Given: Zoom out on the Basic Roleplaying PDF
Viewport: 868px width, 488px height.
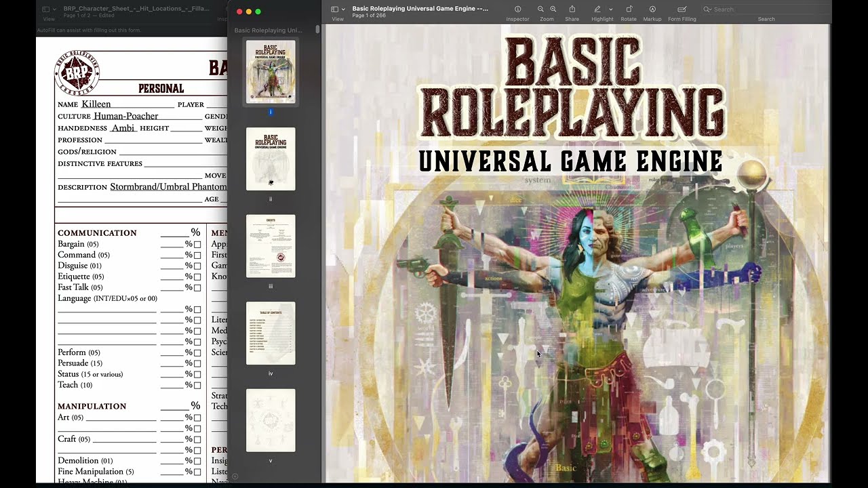Looking at the screenshot, I should (540, 9).
